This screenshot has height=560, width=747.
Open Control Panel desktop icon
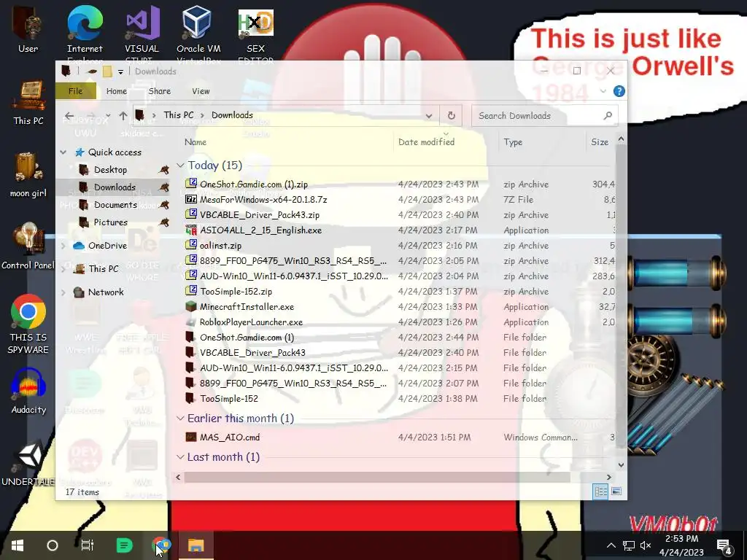(x=28, y=246)
